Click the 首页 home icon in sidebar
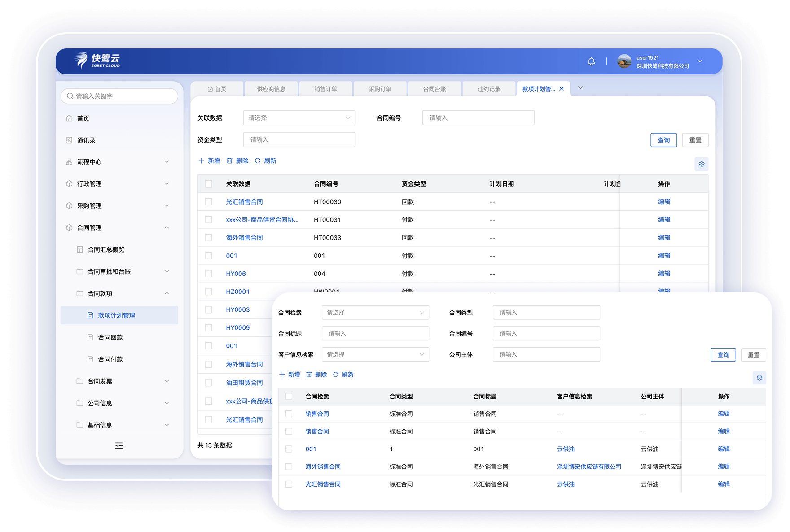 click(69, 118)
